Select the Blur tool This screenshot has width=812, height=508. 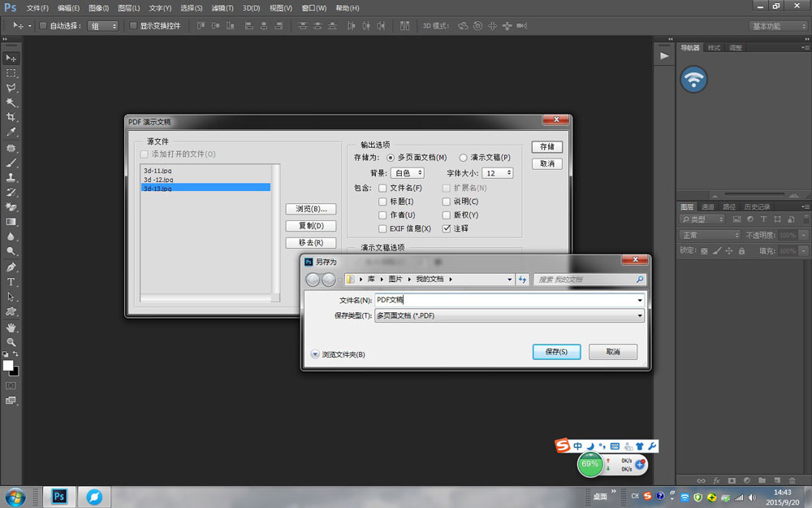(x=11, y=237)
